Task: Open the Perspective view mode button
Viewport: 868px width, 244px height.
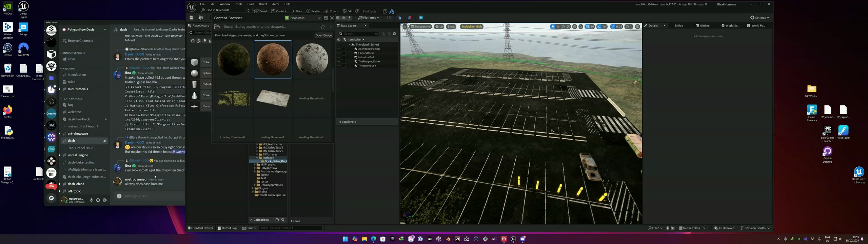Action: pos(420,27)
